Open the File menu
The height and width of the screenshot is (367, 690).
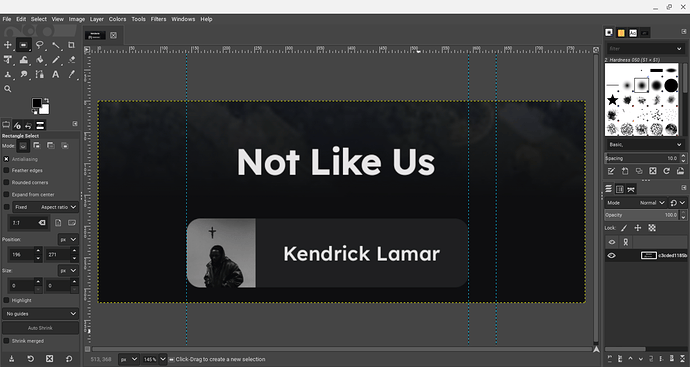tap(7, 19)
